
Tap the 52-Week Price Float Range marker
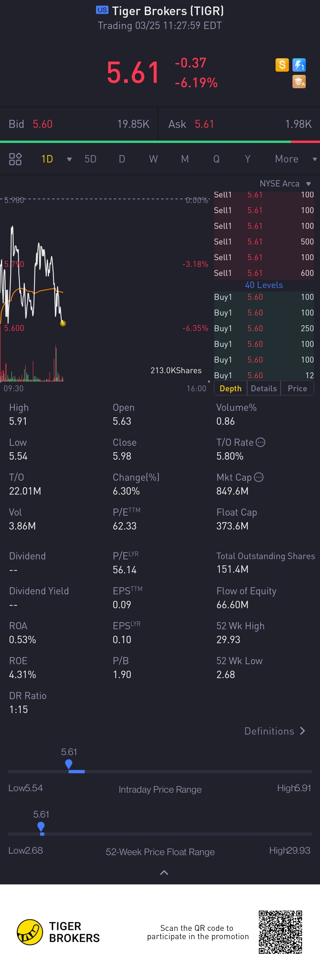(41, 827)
